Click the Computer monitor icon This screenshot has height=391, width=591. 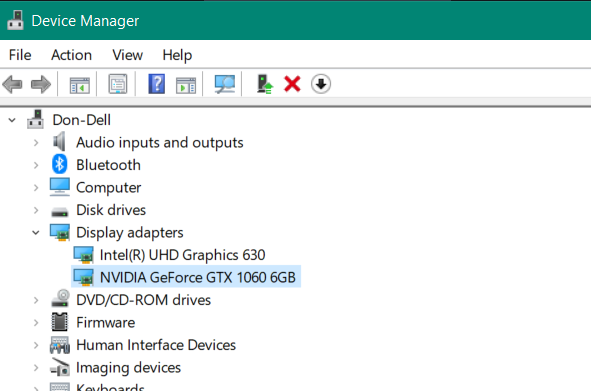point(60,187)
